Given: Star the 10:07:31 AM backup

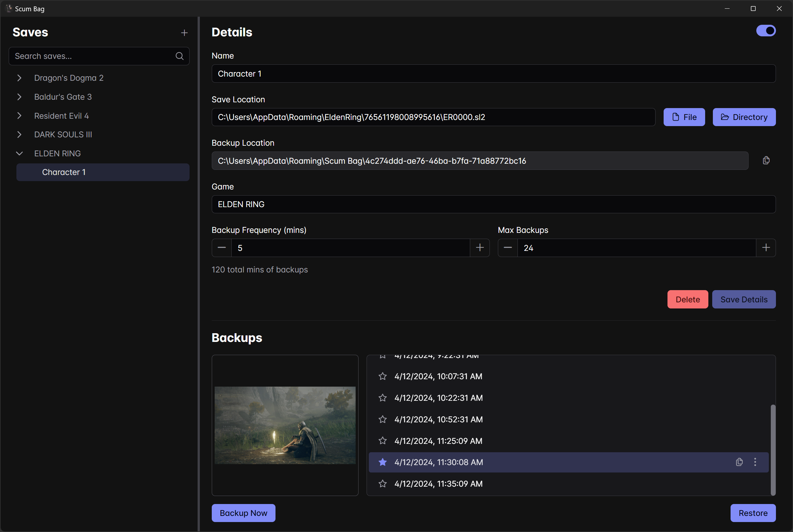Looking at the screenshot, I should 383,376.
